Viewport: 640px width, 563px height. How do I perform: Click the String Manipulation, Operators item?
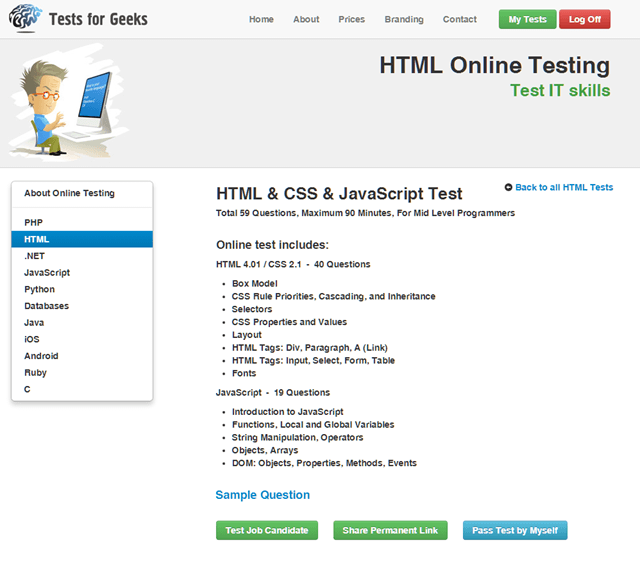pyautogui.click(x=298, y=437)
